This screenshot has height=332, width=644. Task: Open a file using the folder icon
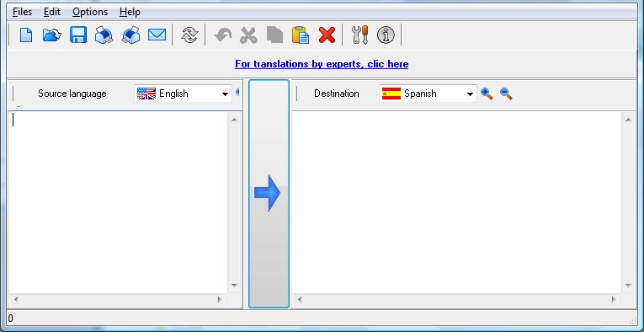click(51, 35)
